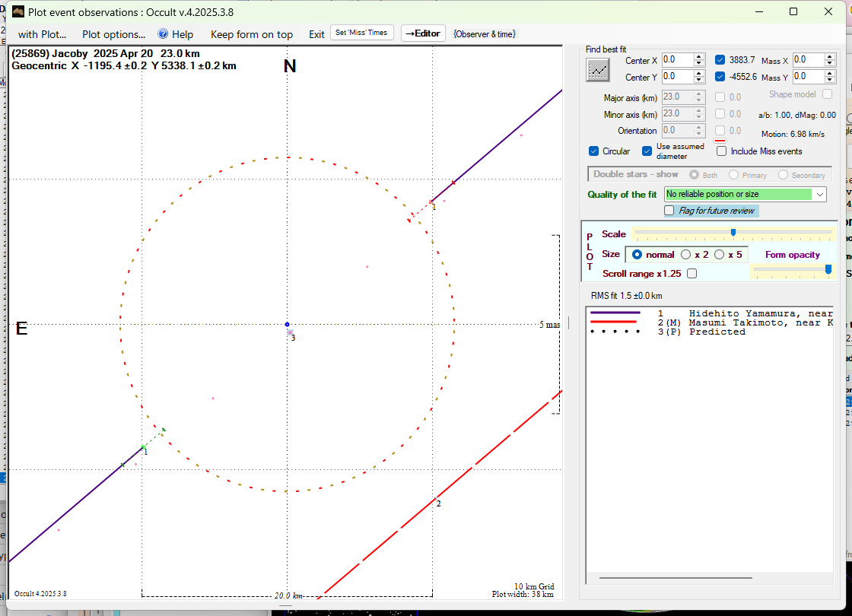Open the with Plot... menu
The width and height of the screenshot is (852, 616).
coord(43,34)
